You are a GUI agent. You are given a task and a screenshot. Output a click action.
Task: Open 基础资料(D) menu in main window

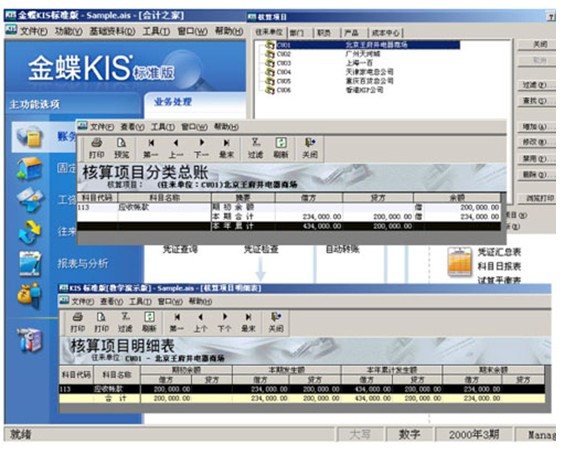coord(112,31)
